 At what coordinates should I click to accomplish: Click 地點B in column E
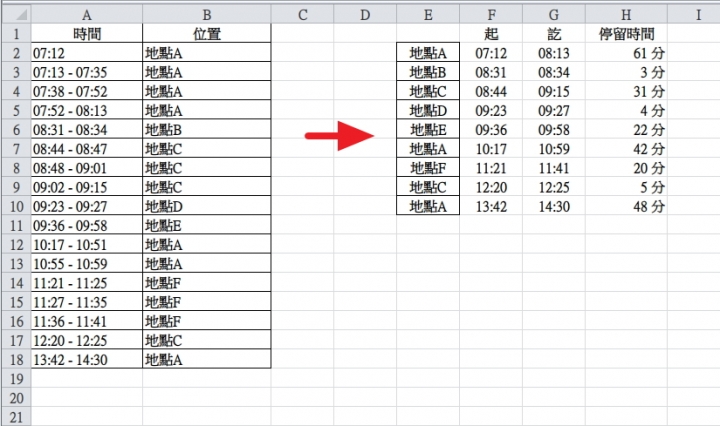428,72
